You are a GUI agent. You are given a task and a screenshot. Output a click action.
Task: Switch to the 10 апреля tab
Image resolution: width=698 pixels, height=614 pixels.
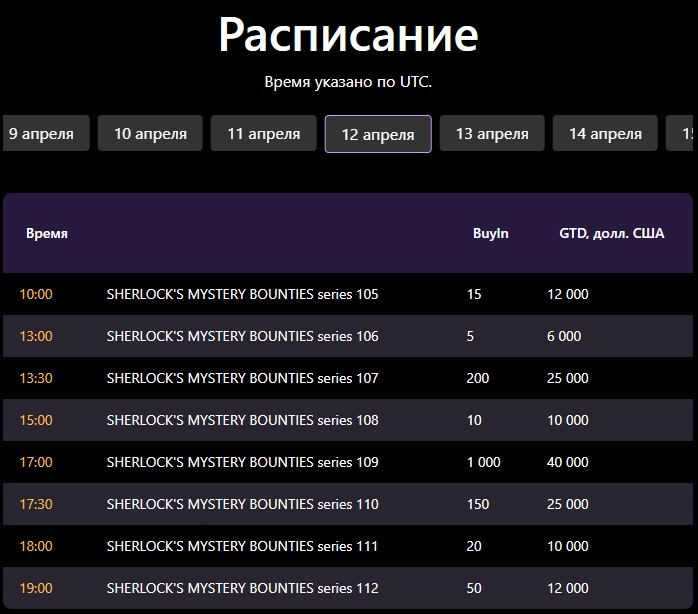click(150, 133)
